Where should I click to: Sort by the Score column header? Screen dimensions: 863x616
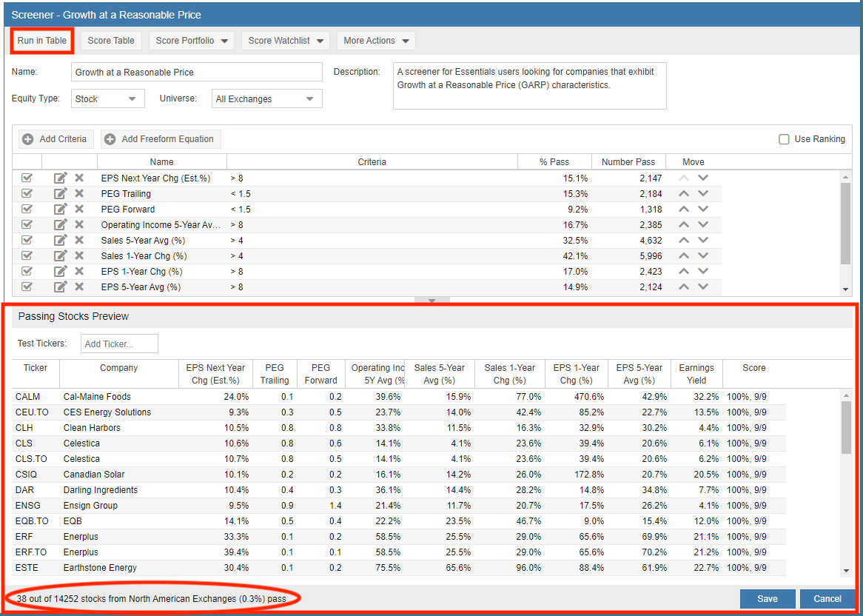pos(753,374)
